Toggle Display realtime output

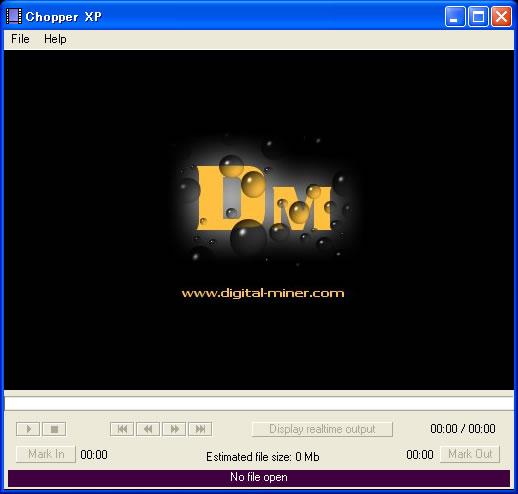[x=322, y=429]
